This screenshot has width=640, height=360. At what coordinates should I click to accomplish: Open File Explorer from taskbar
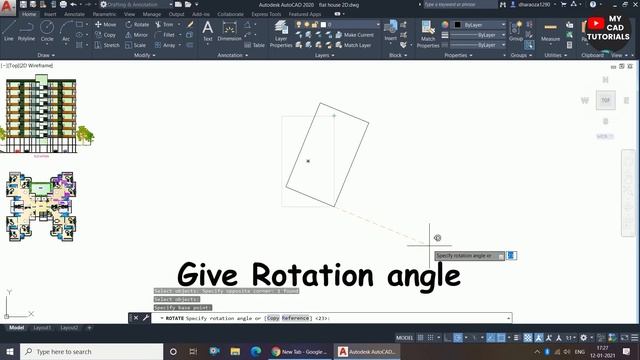click(235, 351)
